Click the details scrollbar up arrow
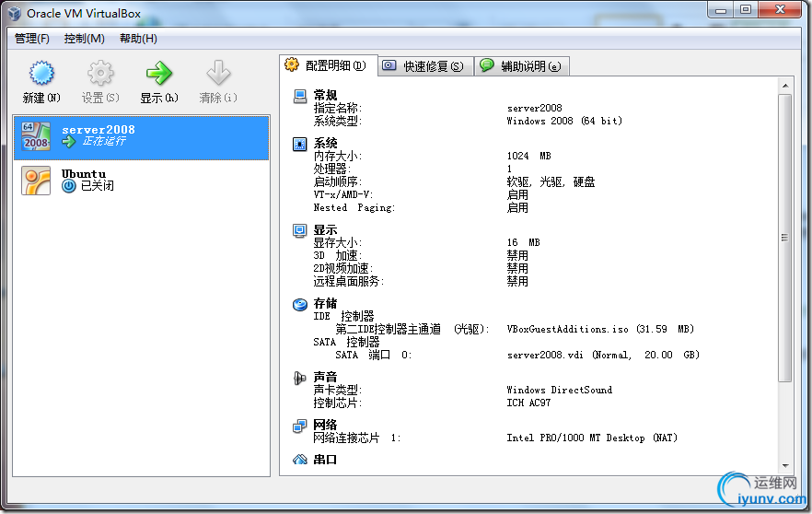812x514 pixels. point(785,86)
